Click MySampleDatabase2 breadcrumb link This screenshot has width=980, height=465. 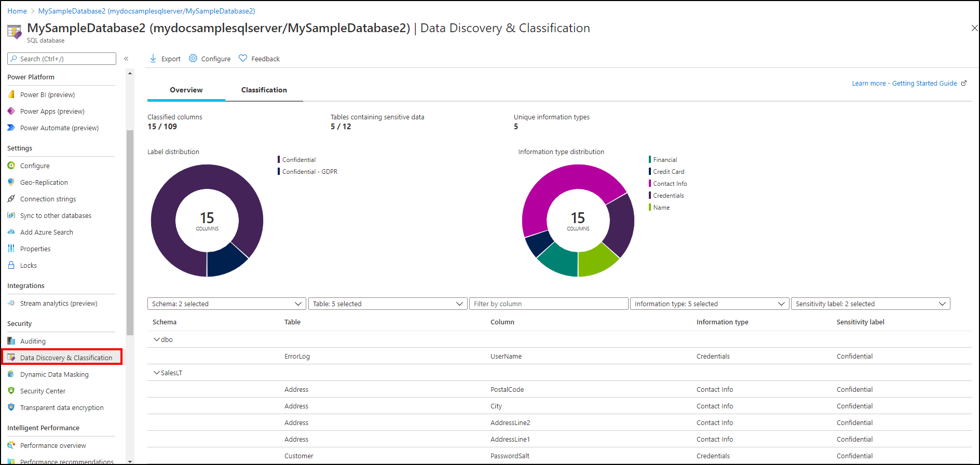147,11
